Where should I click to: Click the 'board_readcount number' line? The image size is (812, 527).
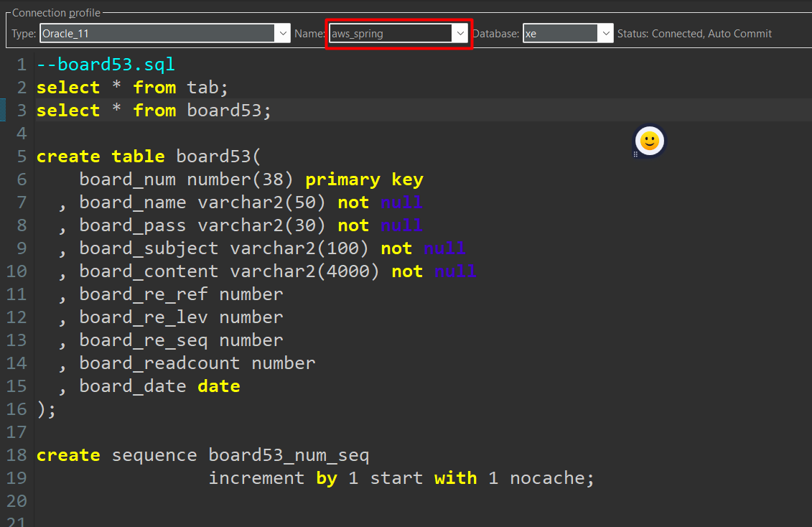pyautogui.click(x=197, y=363)
